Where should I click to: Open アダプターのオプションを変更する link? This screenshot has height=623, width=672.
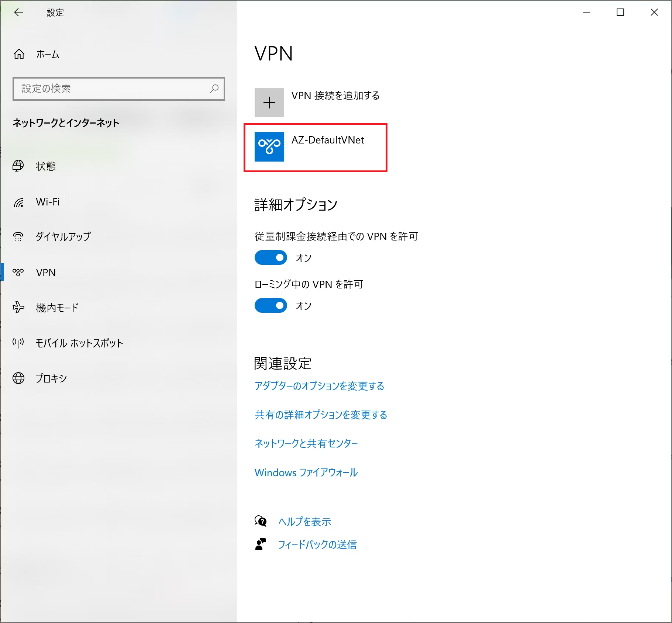point(319,386)
